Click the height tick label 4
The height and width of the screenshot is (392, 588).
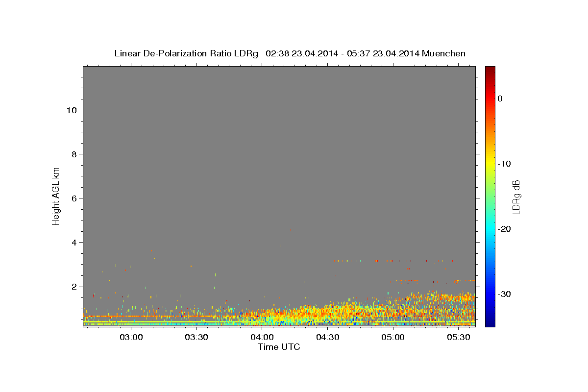tap(73, 243)
